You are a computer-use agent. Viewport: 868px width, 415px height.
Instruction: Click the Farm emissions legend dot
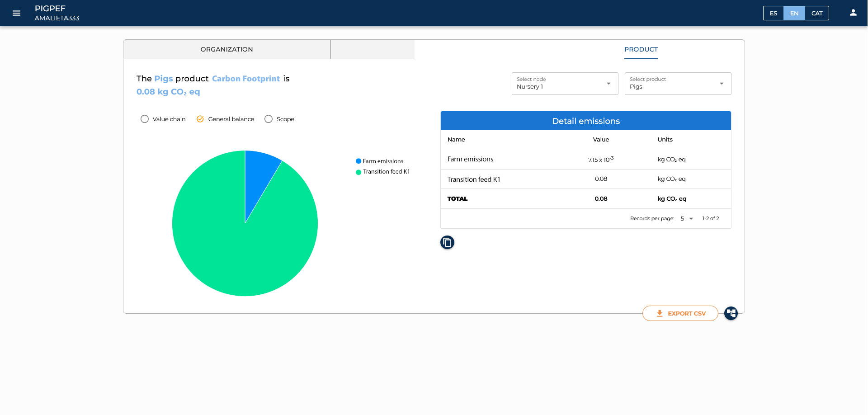point(359,161)
